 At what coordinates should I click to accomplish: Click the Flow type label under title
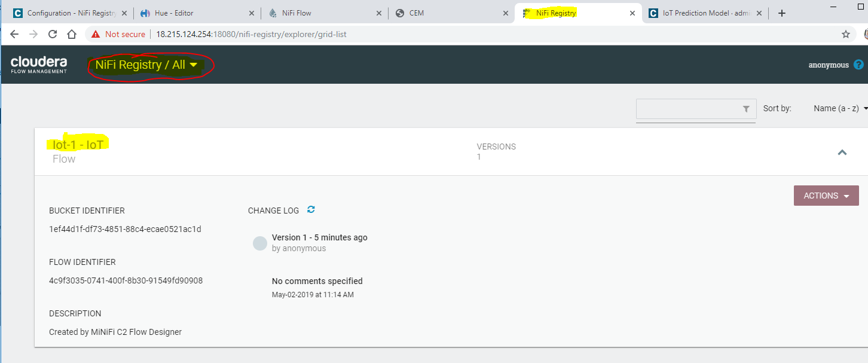pos(64,159)
